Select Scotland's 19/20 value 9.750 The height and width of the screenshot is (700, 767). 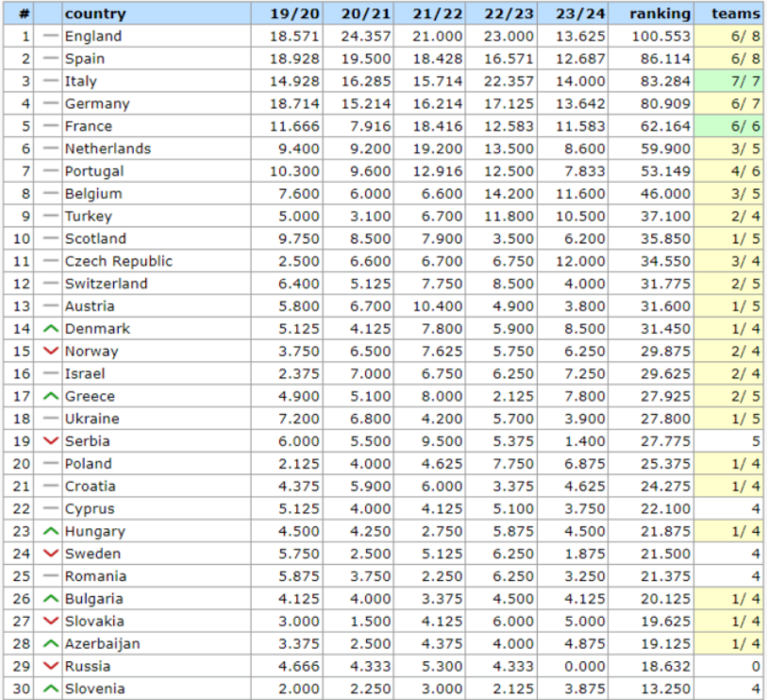(298, 239)
